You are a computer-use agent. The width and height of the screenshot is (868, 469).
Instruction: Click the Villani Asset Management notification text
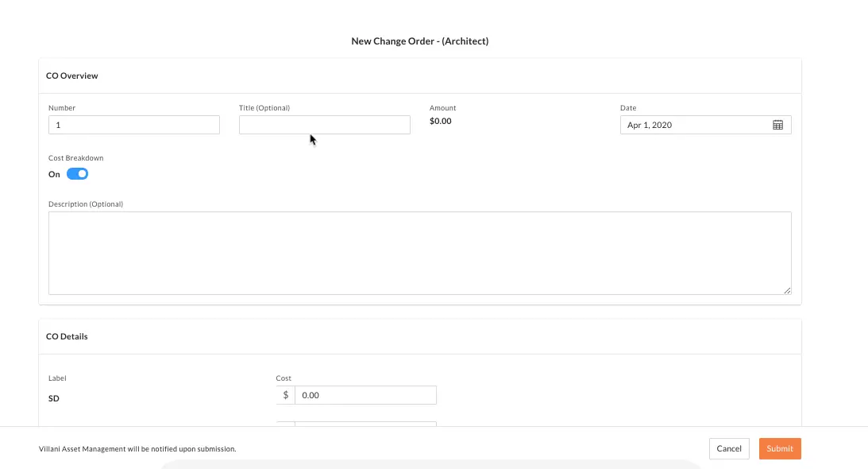click(137, 449)
